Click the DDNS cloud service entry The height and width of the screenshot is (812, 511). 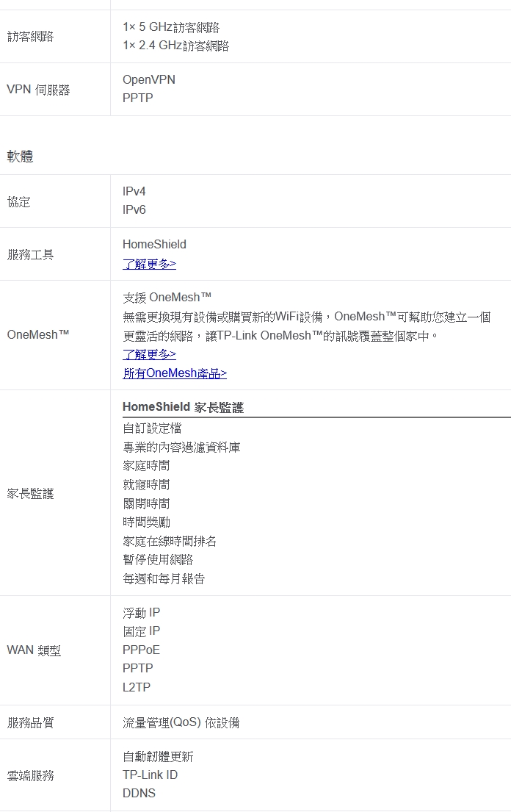[139, 793]
